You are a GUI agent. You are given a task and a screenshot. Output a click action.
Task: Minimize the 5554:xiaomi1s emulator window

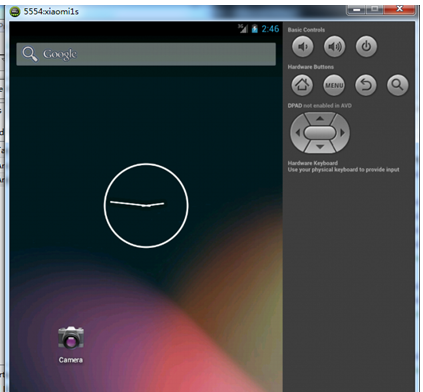point(356,9)
